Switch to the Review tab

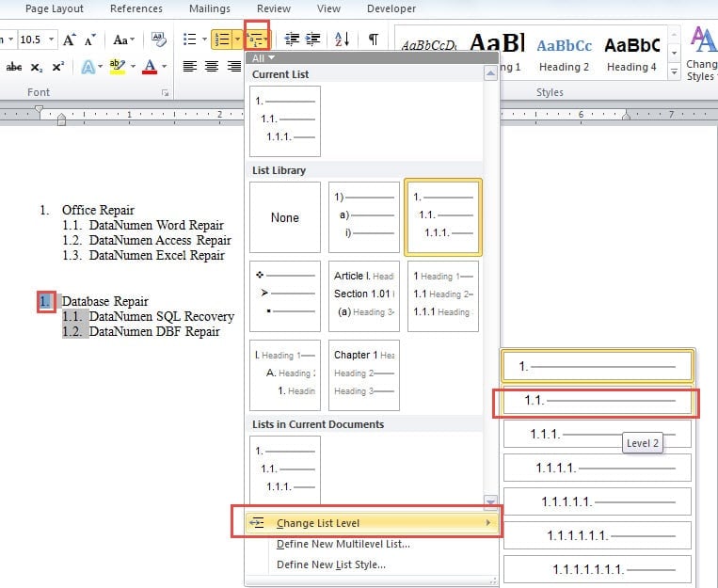point(274,8)
